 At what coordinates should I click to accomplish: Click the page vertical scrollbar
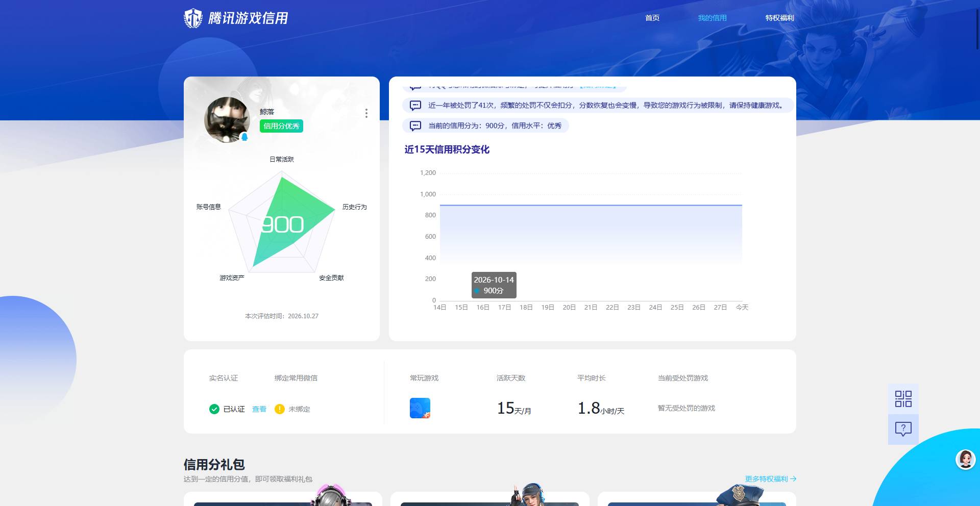click(x=977, y=28)
